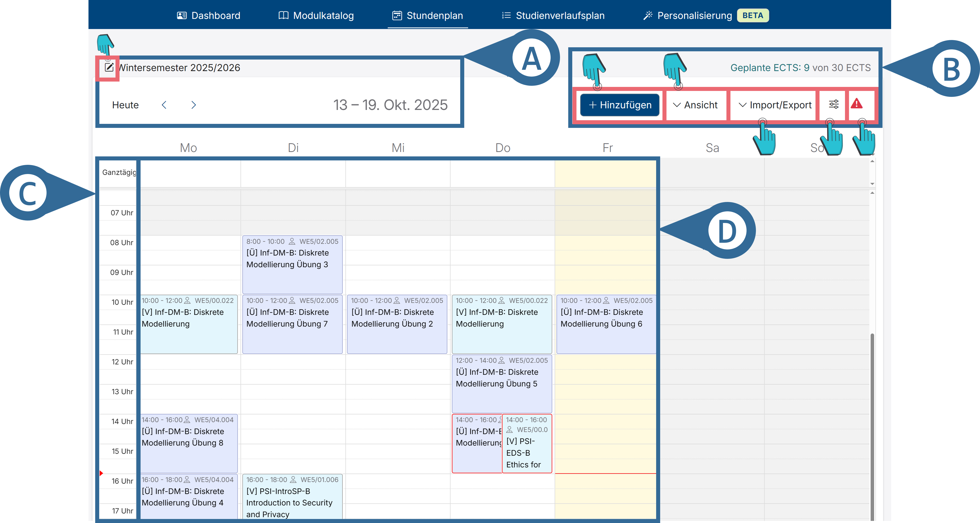The width and height of the screenshot is (980, 523).
Task: Click the Mi day header
Action: click(398, 148)
